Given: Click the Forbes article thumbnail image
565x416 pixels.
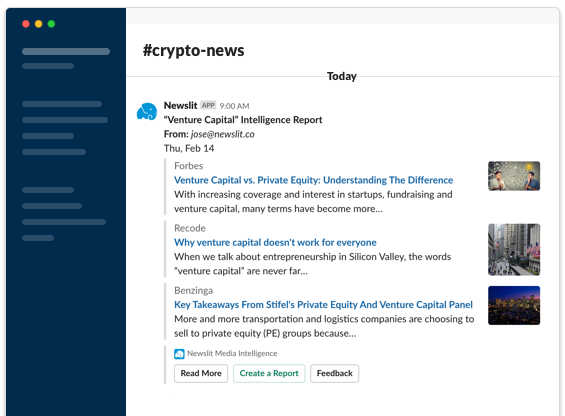Looking at the screenshot, I should (x=514, y=176).
